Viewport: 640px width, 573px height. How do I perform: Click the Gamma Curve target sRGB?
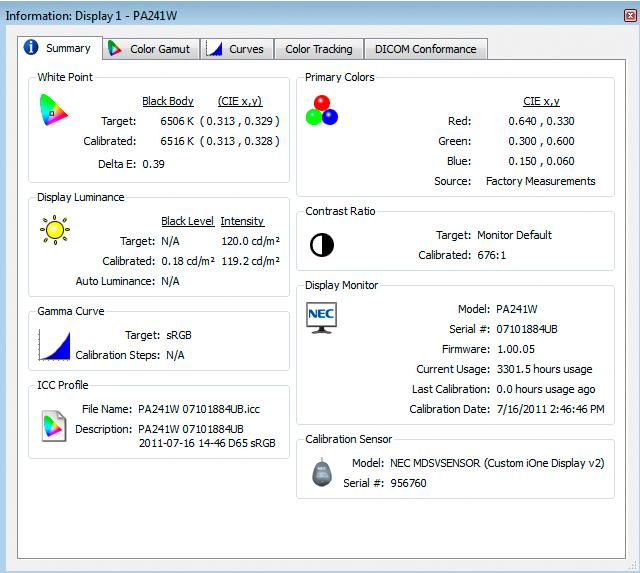coord(179,335)
